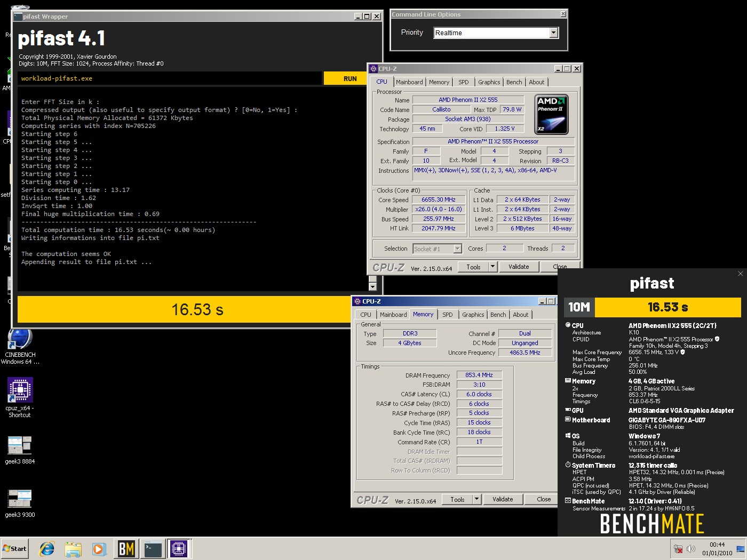This screenshot has width=747, height=560.
Task: Click the AMD Phenom II logo in CPU-Z
Action: point(551,114)
